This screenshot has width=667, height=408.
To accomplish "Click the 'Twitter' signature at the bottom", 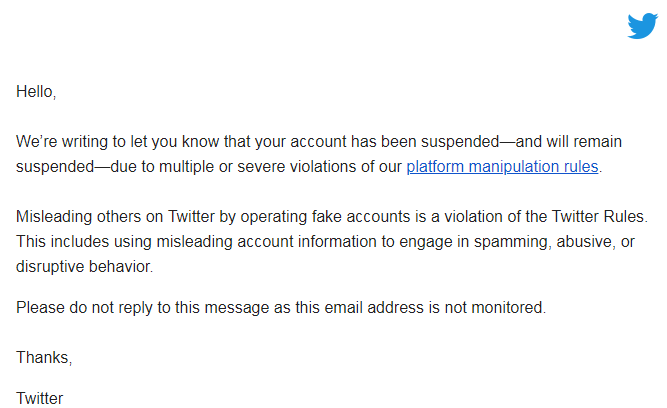I will tap(40, 398).
